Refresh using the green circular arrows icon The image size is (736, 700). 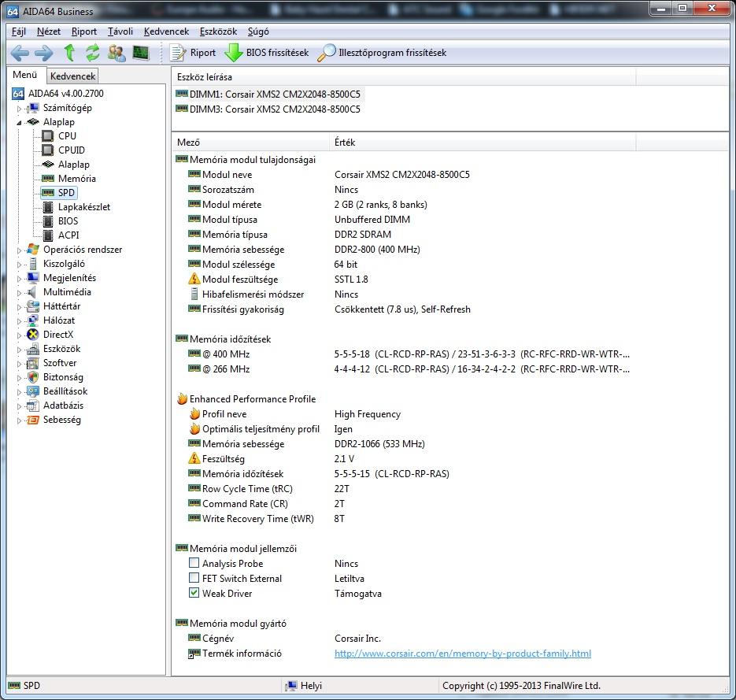pos(92,53)
